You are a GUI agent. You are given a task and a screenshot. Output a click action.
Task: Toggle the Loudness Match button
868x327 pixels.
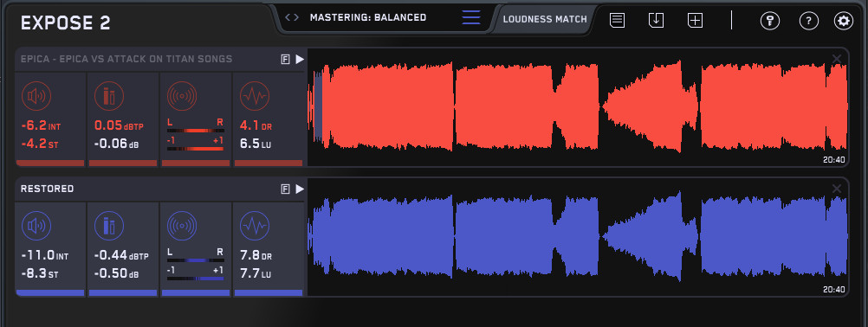[545, 19]
